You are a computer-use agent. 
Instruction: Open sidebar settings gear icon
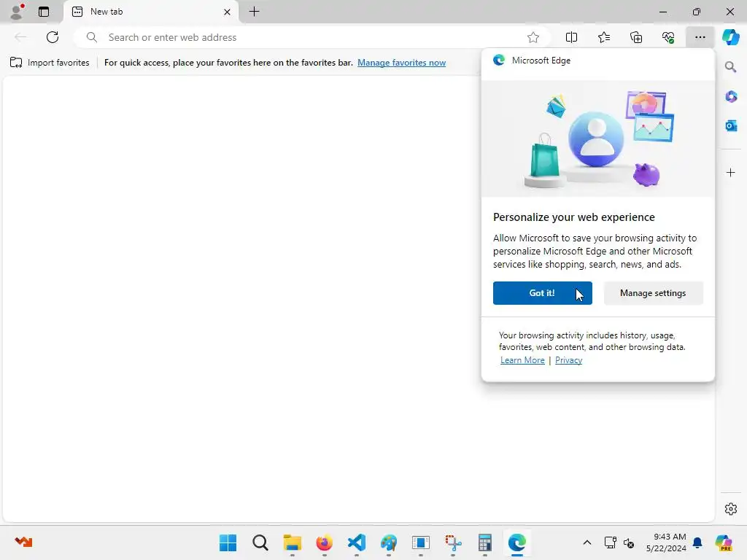pyautogui.click(x=731, y=509)
